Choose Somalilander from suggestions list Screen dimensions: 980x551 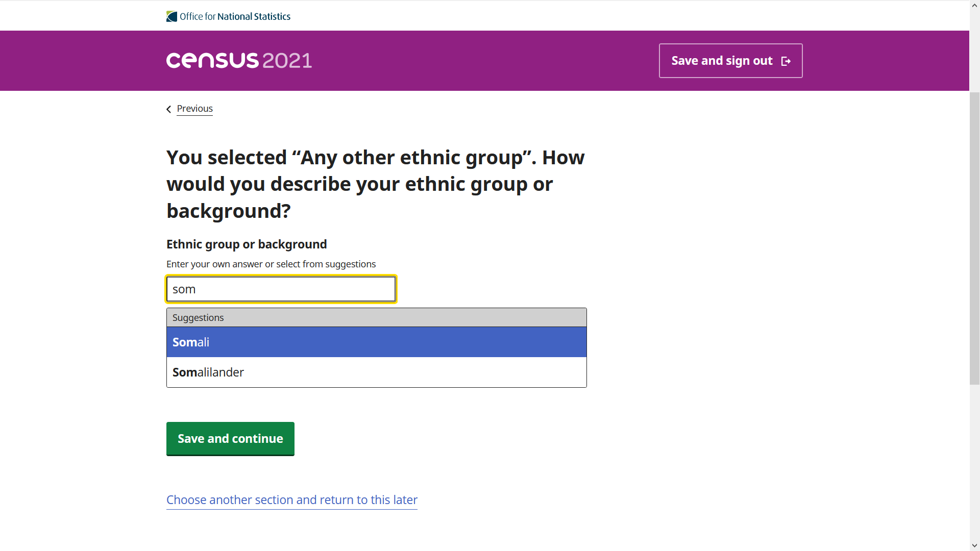pos(376,372)
